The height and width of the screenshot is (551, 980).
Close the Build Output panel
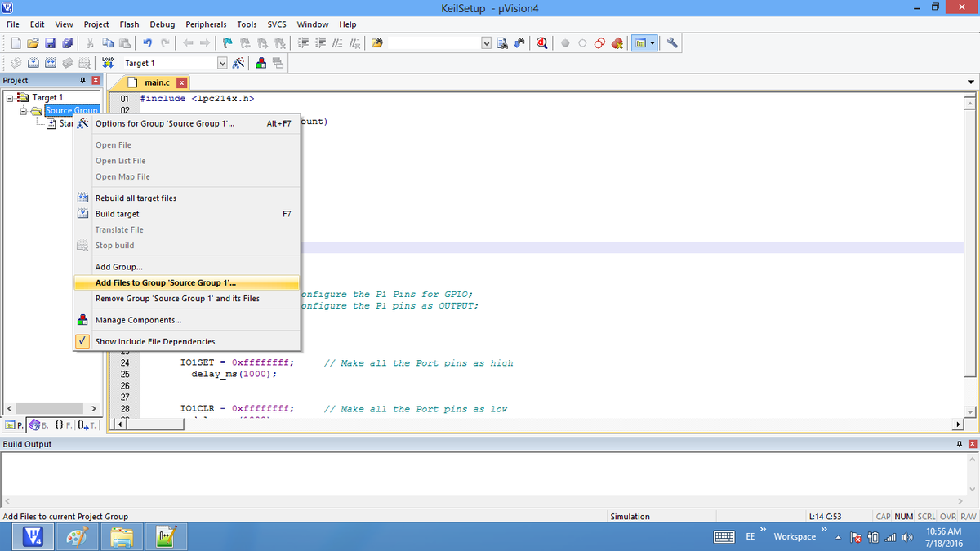[971, 444]
